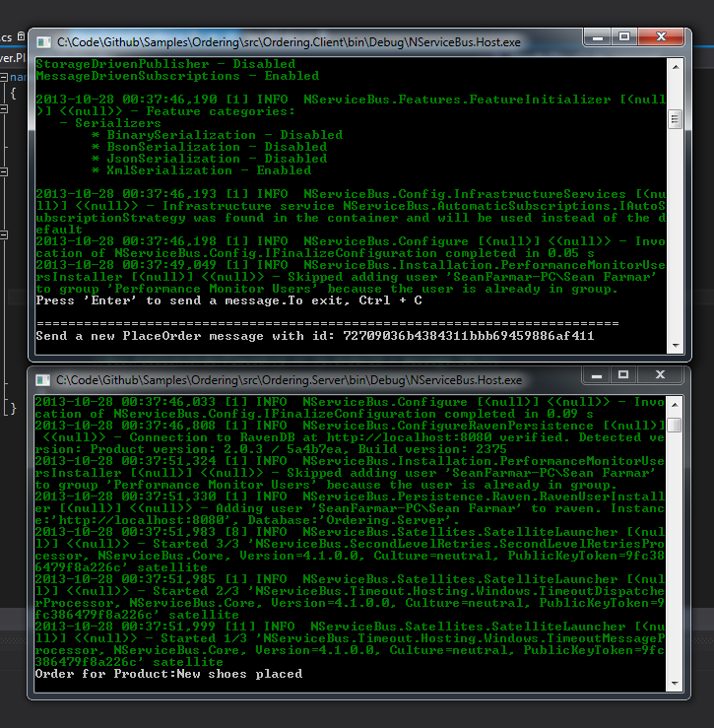Click 'MessageDrivenSubscriptions - Enabled' line
Screen dimensions: 714x728
(177, 76)
